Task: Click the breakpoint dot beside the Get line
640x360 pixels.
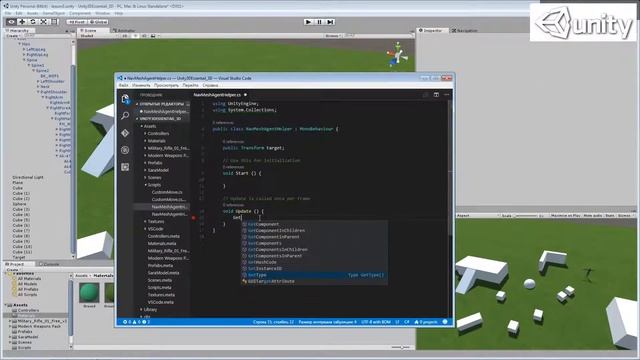Action: pos(194,218)
